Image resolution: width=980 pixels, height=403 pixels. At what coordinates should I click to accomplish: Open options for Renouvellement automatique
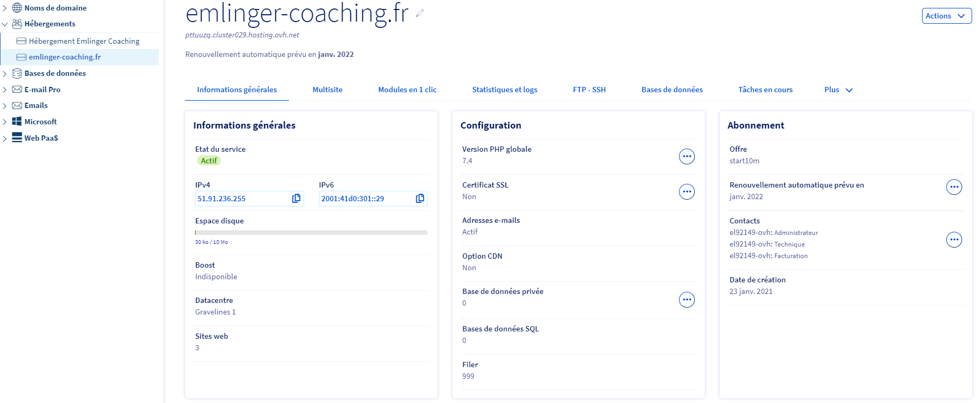point(954,187)
